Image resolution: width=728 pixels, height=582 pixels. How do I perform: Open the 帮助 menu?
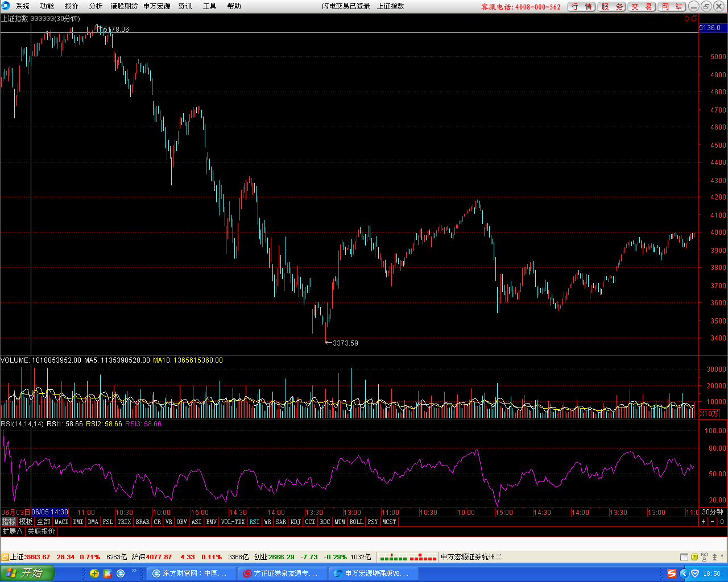(234, 6)
